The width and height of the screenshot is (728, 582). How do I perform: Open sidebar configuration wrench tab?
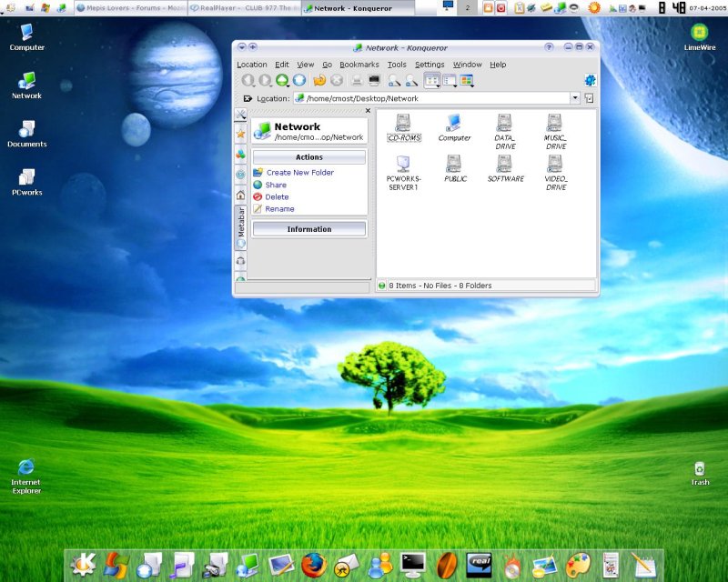tap(240, 115)
